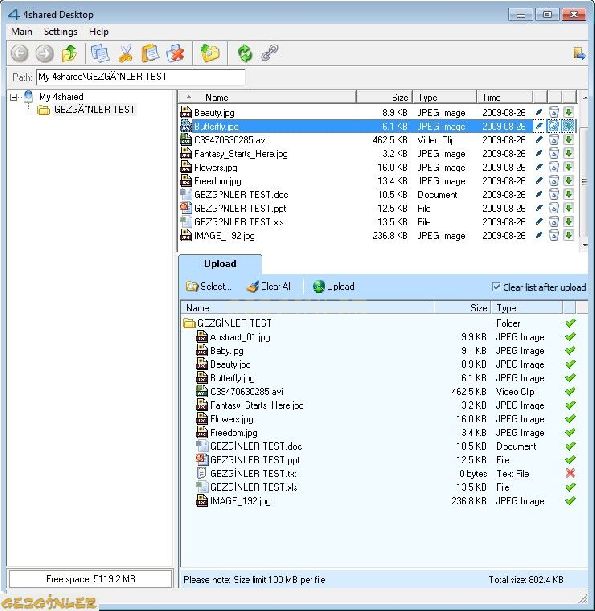Screen dimensions: 595x611
Task: Click the folder icon at toolbar far right
Action: tap(579, 53)
